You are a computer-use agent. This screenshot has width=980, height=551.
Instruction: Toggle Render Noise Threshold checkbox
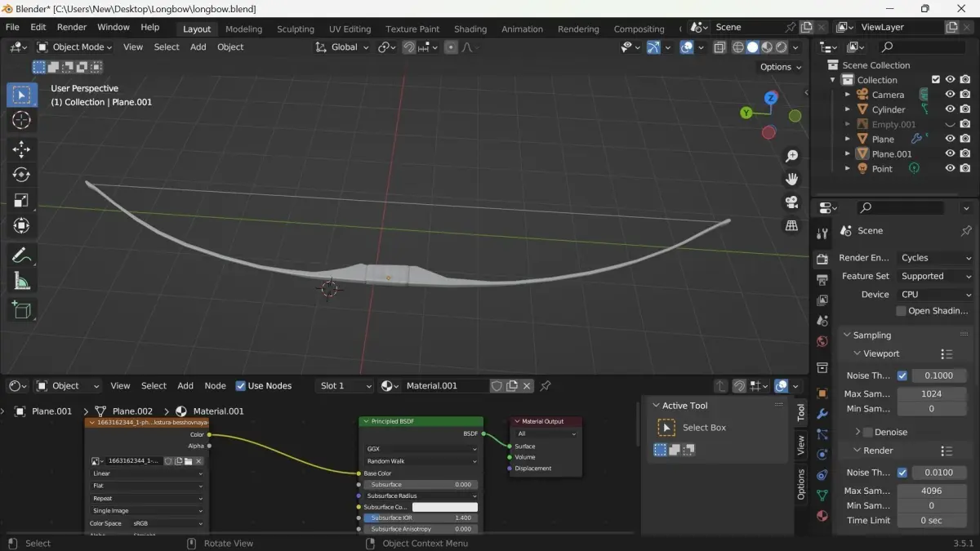(x=902, y=473)
